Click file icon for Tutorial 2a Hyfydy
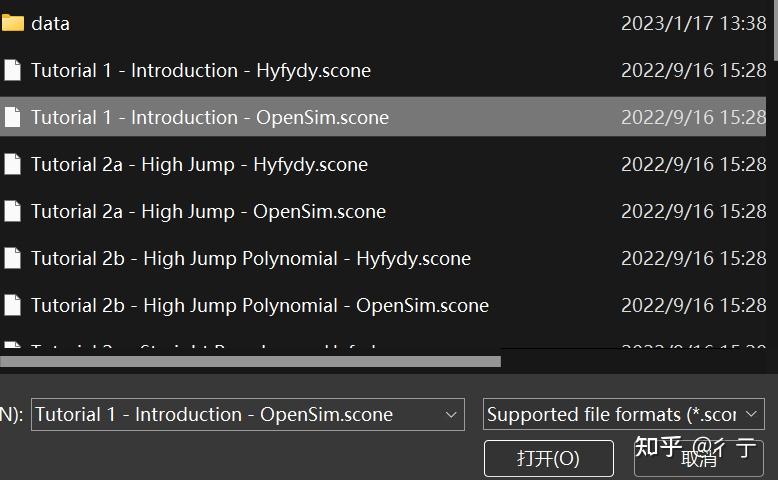This screenshot has height=480, width=778. tap(12, 164)
